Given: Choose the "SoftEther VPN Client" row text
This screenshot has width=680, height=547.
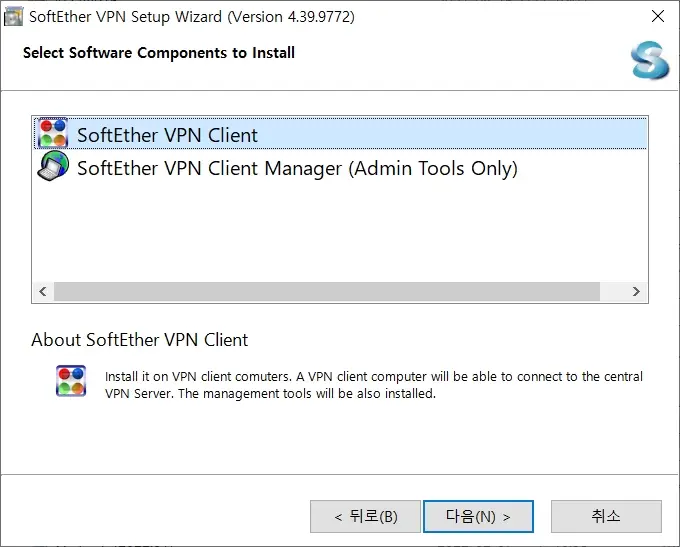Looking at the screenshot, I should coord(167,135).
